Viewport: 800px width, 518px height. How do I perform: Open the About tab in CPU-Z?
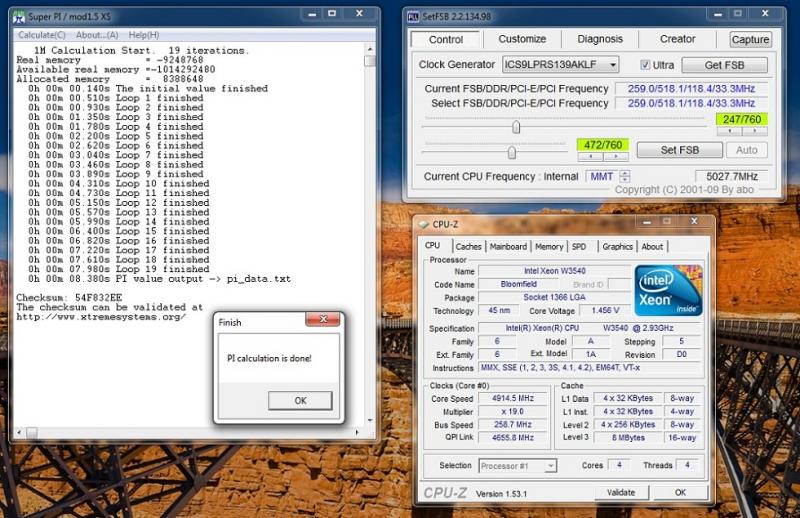click(652, 246)
